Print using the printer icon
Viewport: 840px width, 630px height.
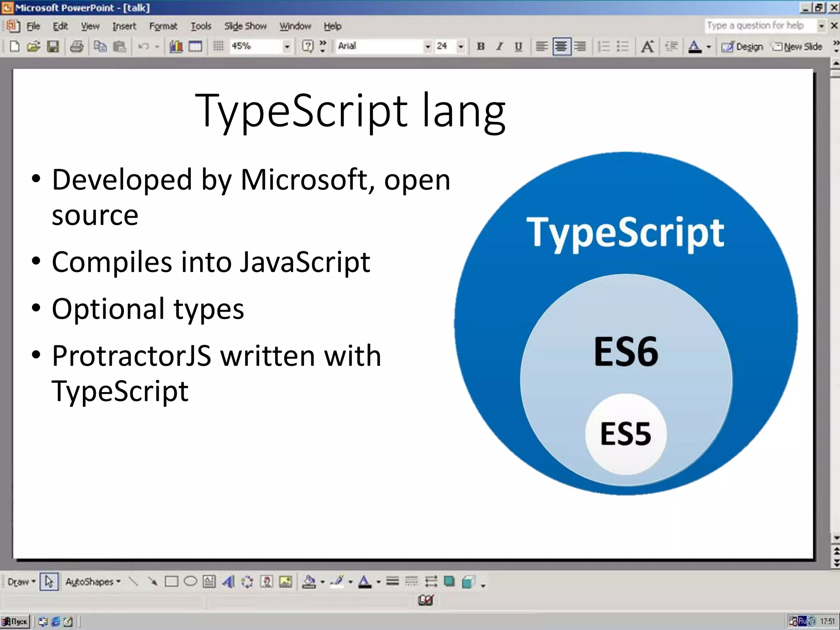[76, 46]
